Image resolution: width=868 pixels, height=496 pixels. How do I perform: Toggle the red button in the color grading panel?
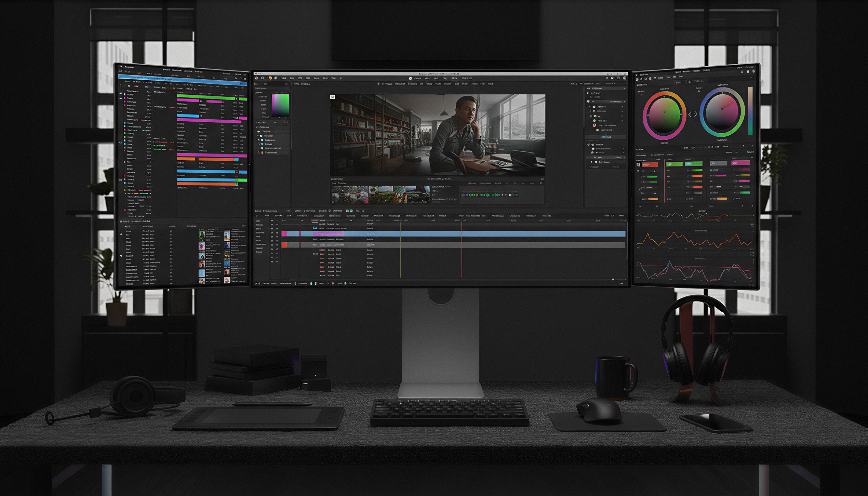pos(649,165)
